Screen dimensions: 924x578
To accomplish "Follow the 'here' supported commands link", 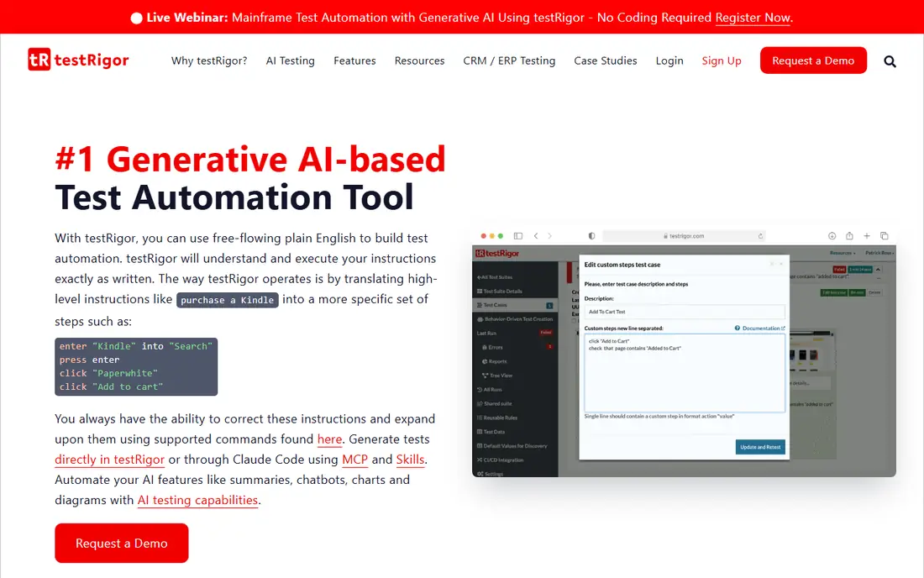I will click(329, 439).
